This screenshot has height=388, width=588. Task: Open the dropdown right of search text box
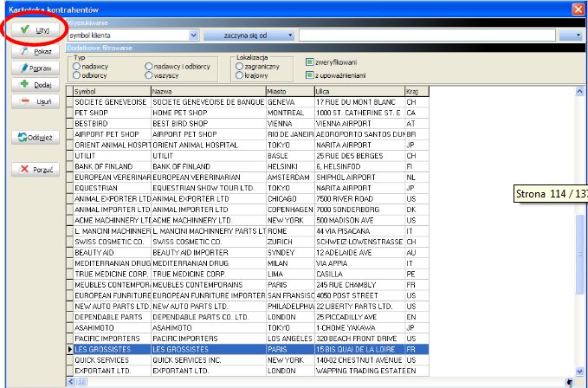tap(571, 36)
